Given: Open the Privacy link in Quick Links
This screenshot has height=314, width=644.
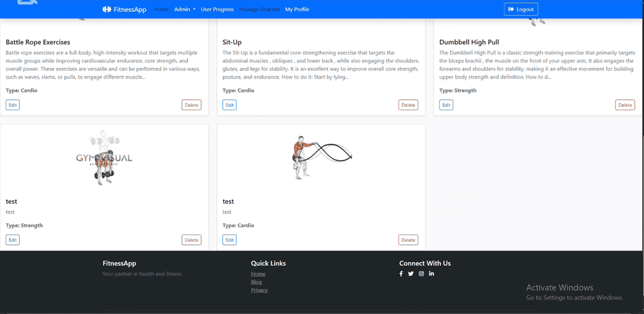Looking at the screenshot, I should click(259, 290).
